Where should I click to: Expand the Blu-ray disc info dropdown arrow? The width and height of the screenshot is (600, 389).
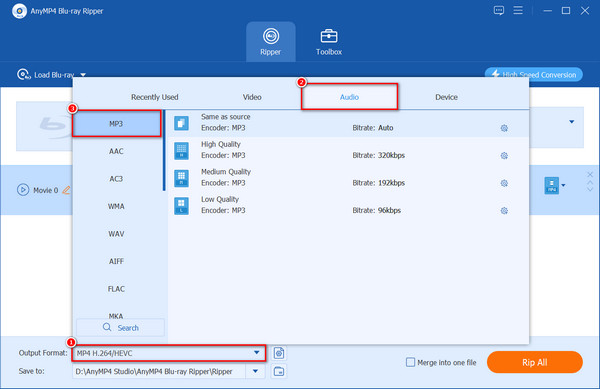pyautogui.click(x=571, y=122)
